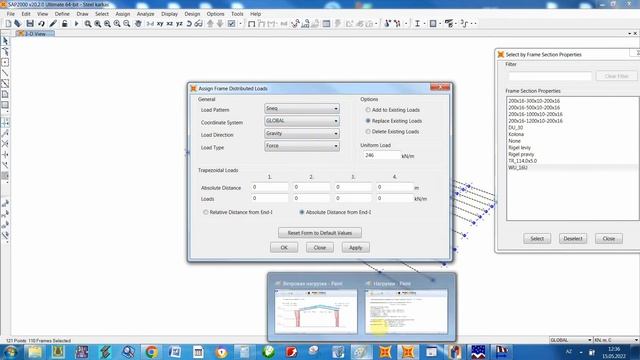Open the Tools menu
The height and width of the screenshot is (360, 640).
click(237, 14)
